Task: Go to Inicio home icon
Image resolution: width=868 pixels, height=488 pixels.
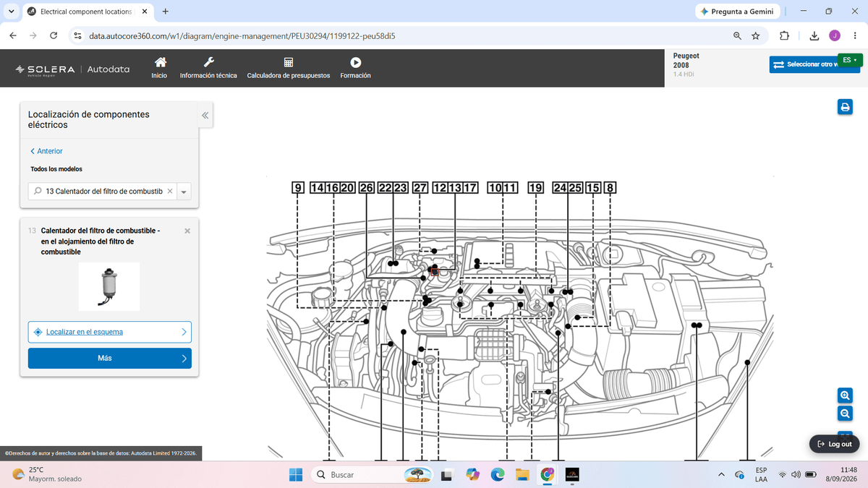Action: click(x=159, y=68)
